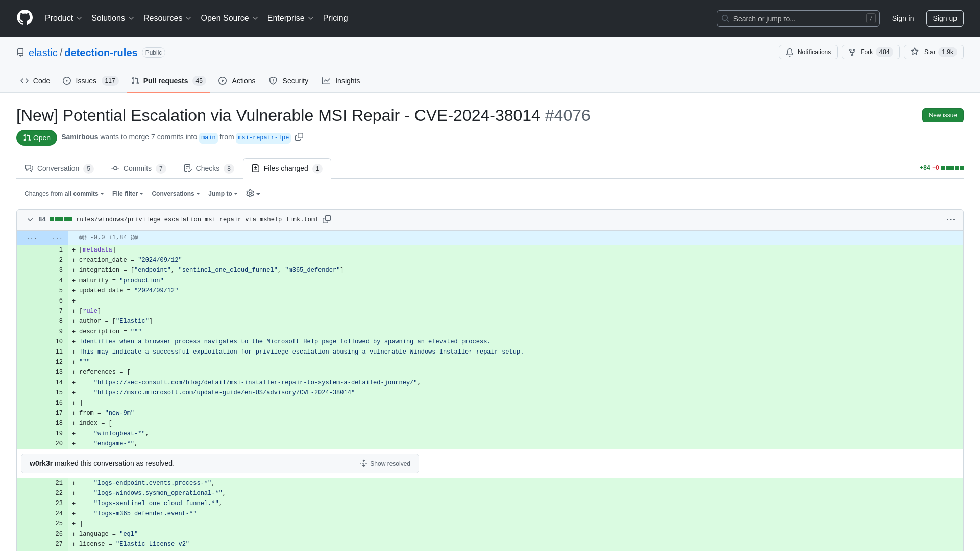This screenshot has height=551, width=980.
Task: Click the language = "eql" line
Action: pos(108,534)
